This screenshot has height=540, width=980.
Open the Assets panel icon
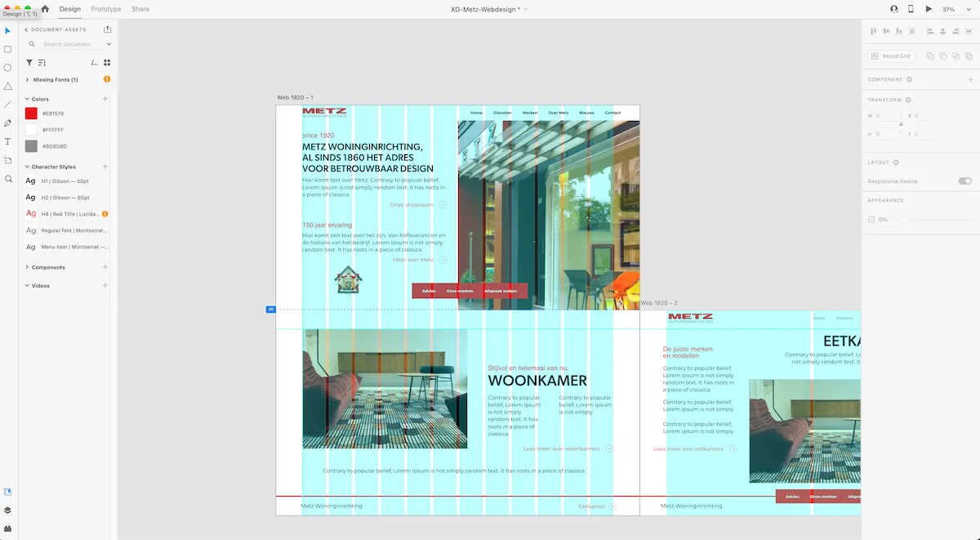click(8, 492)
